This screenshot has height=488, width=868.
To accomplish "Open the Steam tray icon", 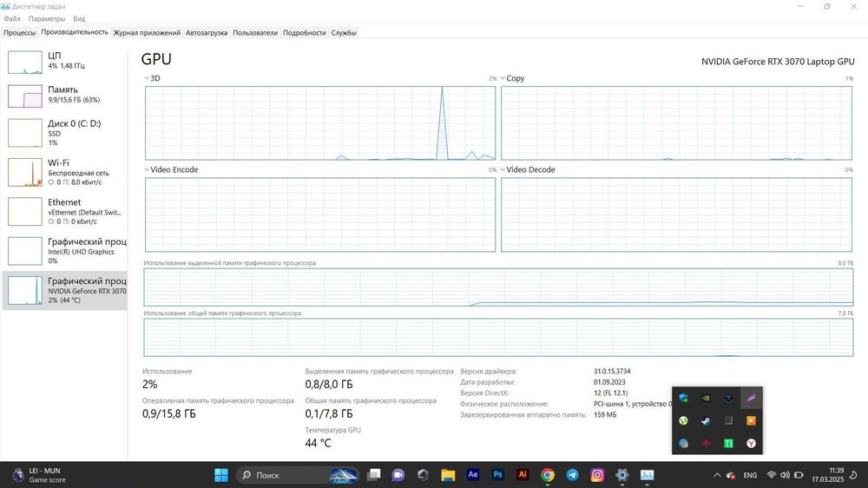I will [706, 420].
